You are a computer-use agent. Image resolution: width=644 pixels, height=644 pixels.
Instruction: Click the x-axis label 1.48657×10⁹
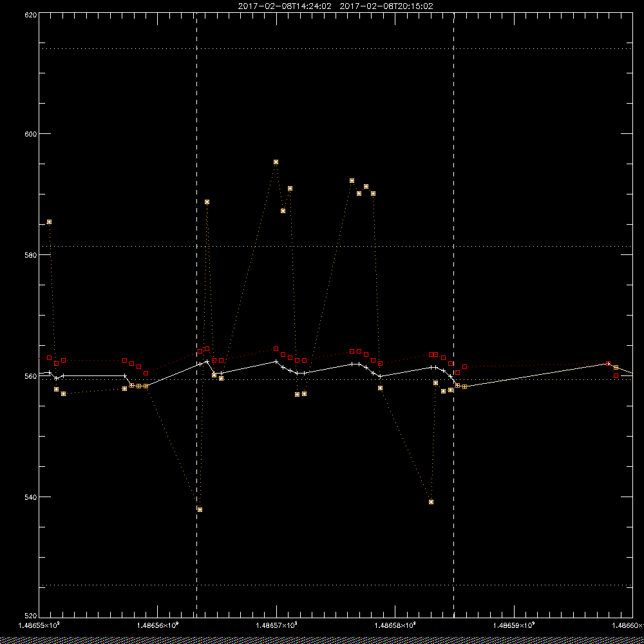276,625
